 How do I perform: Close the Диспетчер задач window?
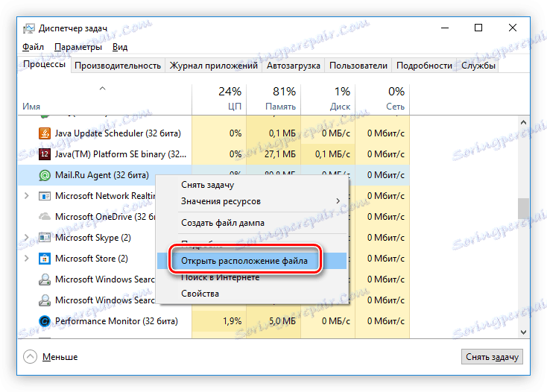(x=513, y=28)
